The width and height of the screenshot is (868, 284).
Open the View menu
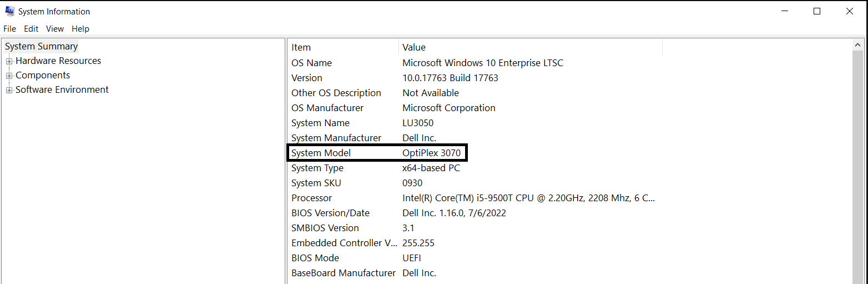click(x=55, y=29)
